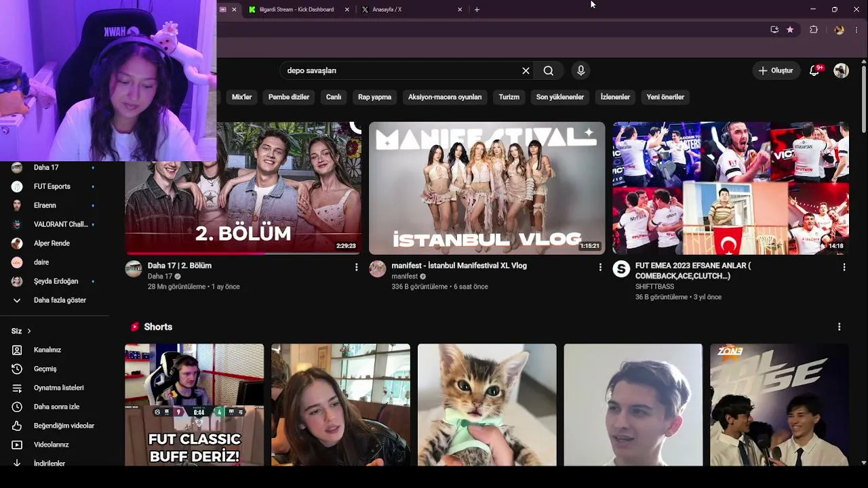Viewport: 868px width, 488px height.
Task: Open the kitten Shorts thumbnail
Action: tap(487, 405)
